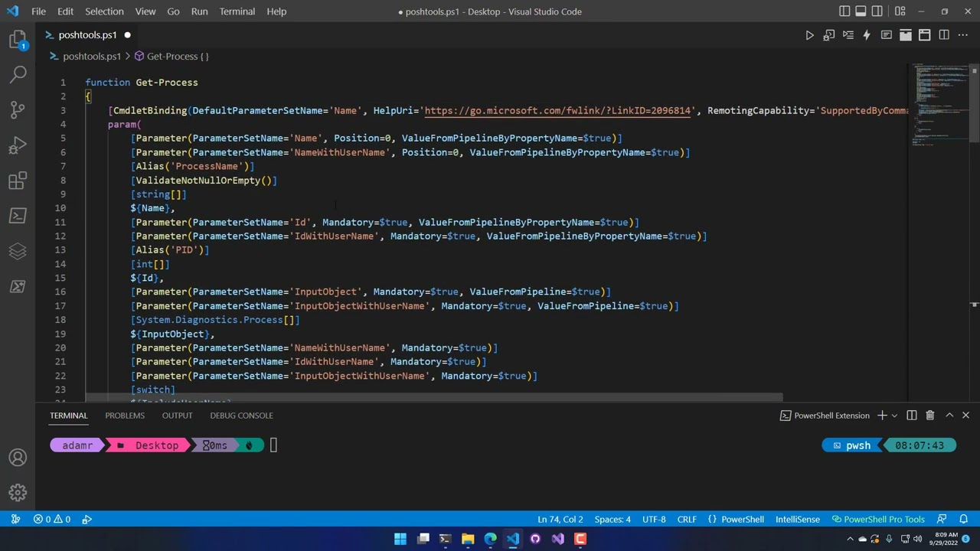Toggle the secondary side bar layout button
980x551 pixels.
pyautogui.click(x=877, y=11)
